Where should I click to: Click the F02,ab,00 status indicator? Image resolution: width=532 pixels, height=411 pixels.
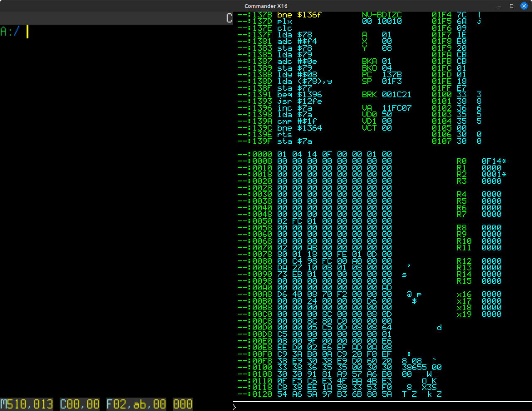point(136,404)
